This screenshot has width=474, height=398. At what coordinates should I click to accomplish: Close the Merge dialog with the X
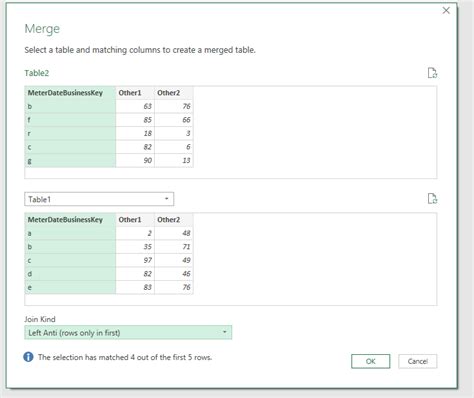click(x=446, y=11)
